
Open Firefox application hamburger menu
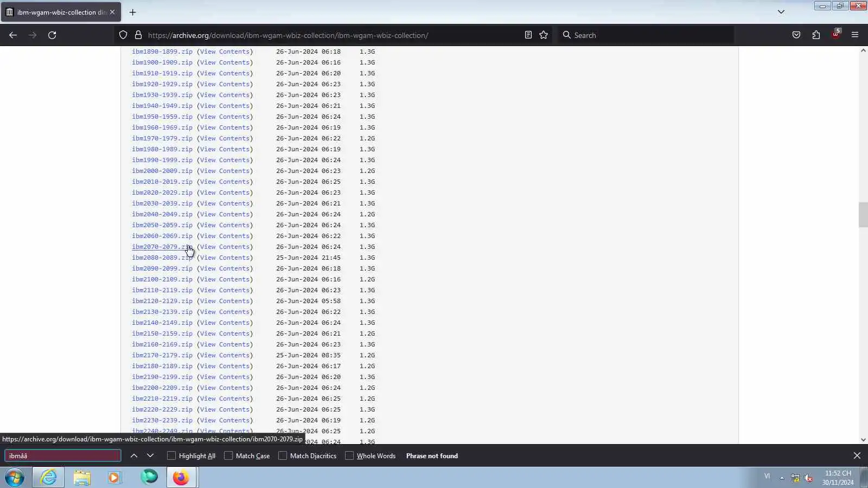[x=855, y=35]
